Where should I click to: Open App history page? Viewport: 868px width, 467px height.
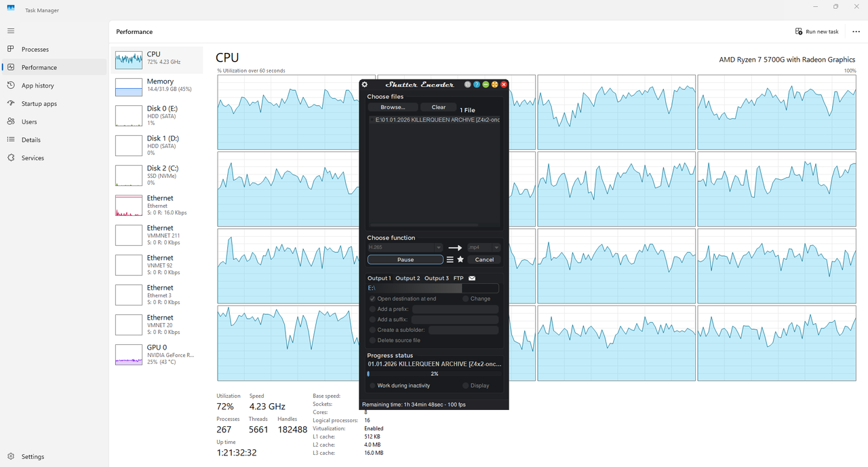tap(54, 86)
